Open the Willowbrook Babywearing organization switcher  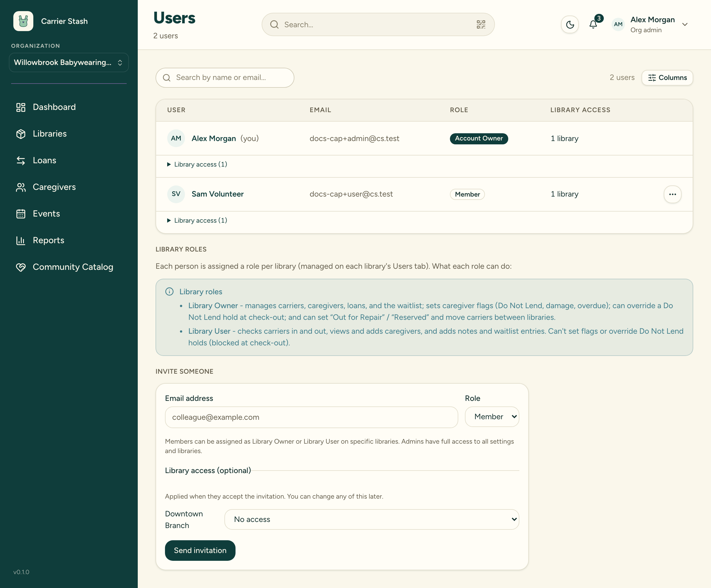[x=69, y=62]
